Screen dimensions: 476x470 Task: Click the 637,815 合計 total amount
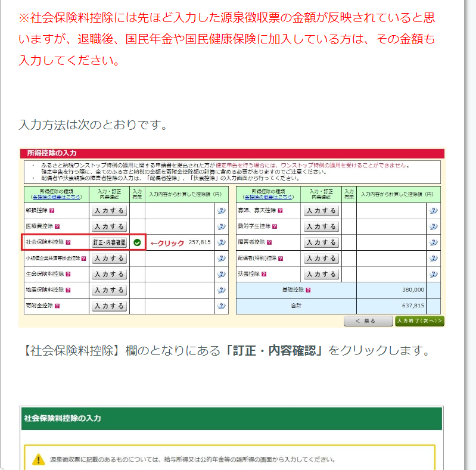click(413, 306)
